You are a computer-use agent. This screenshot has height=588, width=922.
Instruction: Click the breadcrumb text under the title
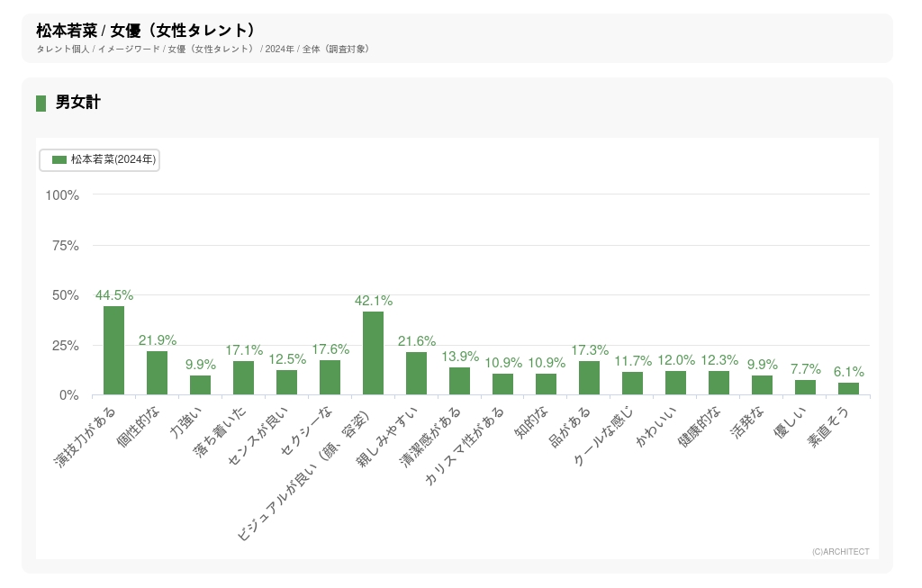(x=203, y=49)
